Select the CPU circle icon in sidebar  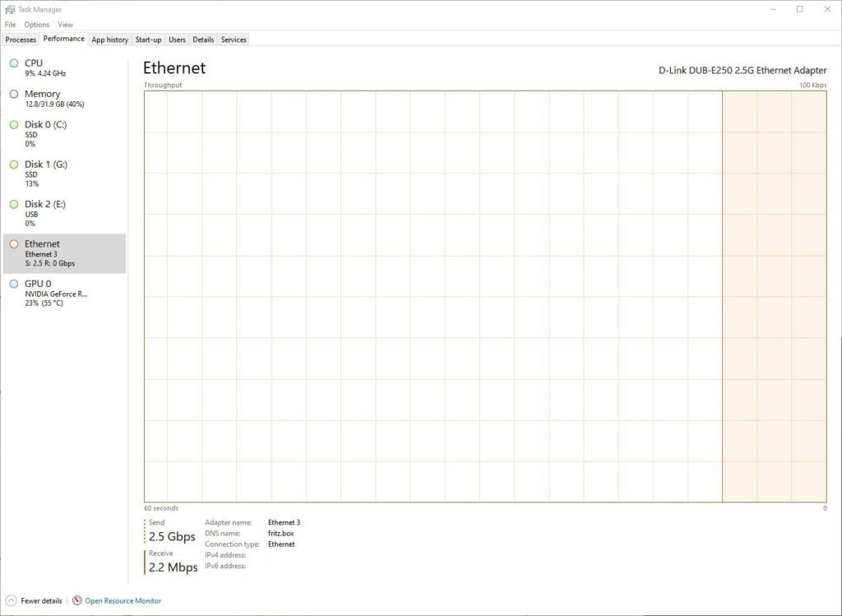click(14, 63)
